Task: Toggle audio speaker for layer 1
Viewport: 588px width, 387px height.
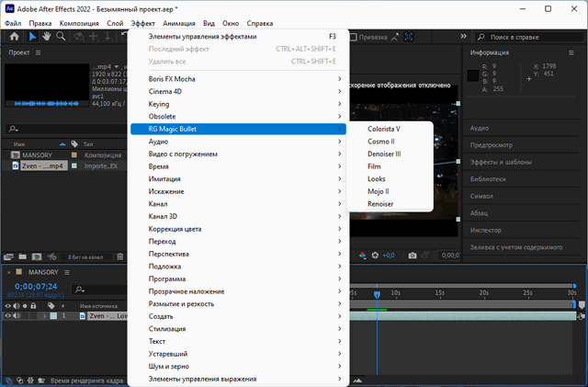Action: coord(17,315)
